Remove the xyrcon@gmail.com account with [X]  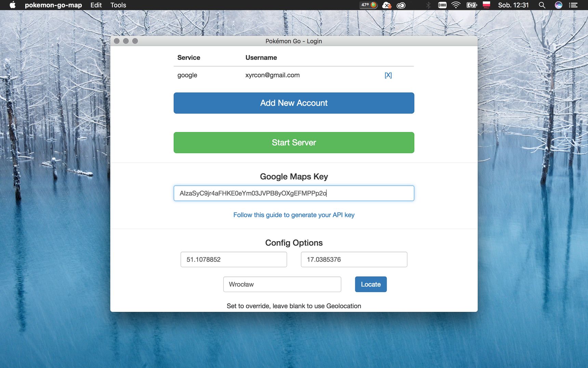(388, 75)
